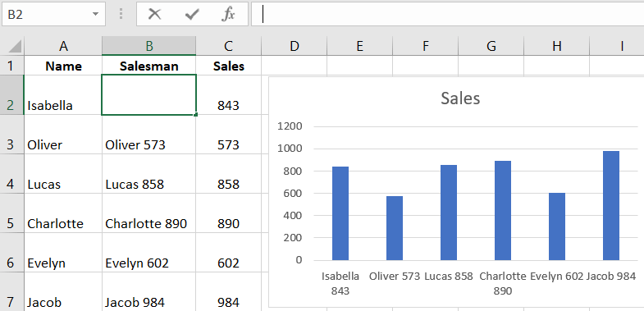Viewport: 644px width, 311px height.
Task: Click the Name Box showing B2
Action: click(53, 15)
